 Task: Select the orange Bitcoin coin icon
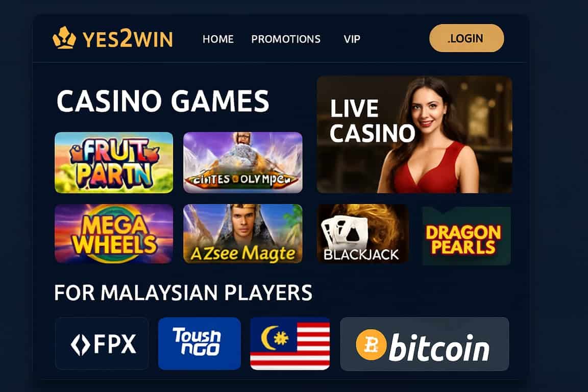pyautogui.click(x=371, y=345)
